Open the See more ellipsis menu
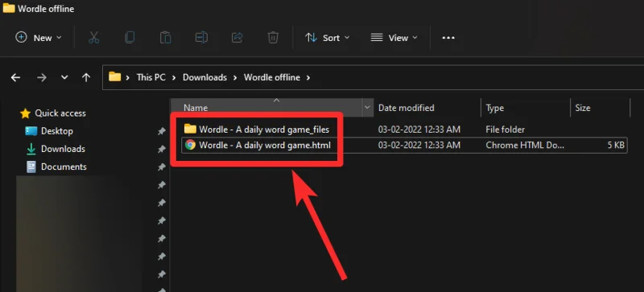The image size is (644, 292). [x=448, y=38]
